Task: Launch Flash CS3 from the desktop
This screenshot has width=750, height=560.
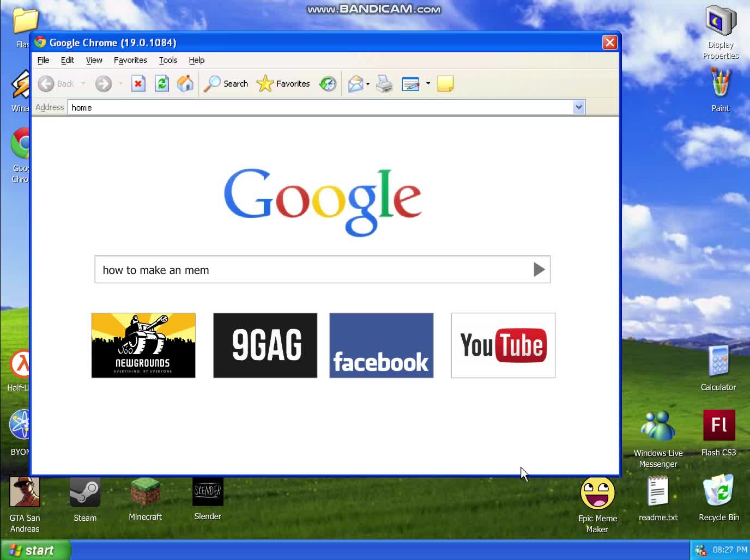Action: [718, 426]
